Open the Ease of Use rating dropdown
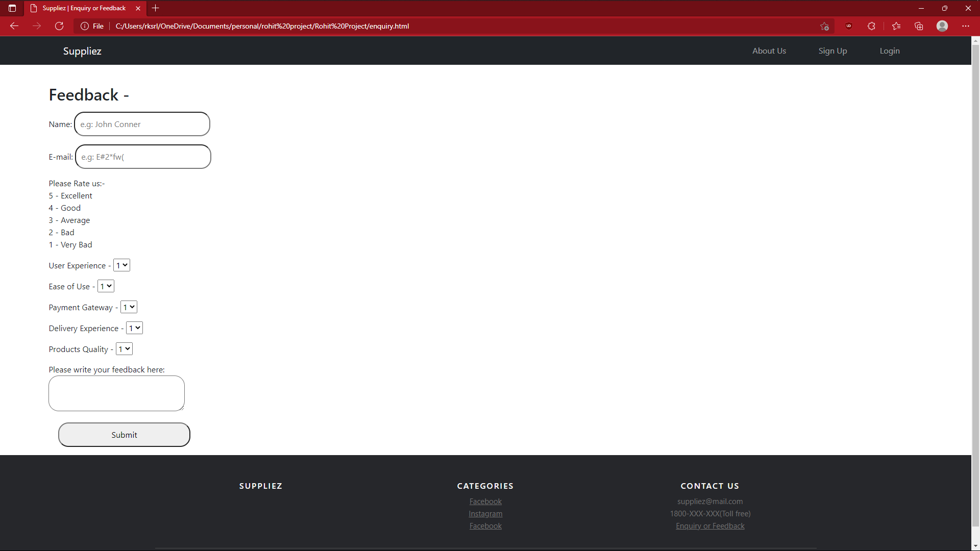The height and width of the screenshot is (551, 980). pyautogui.click(x=105, y=286)
